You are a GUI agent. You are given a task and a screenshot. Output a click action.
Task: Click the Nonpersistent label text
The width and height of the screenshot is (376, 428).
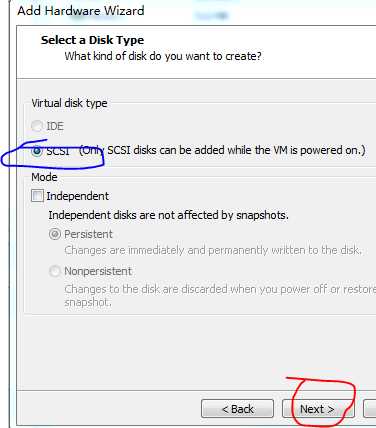[x=98, y=271]
